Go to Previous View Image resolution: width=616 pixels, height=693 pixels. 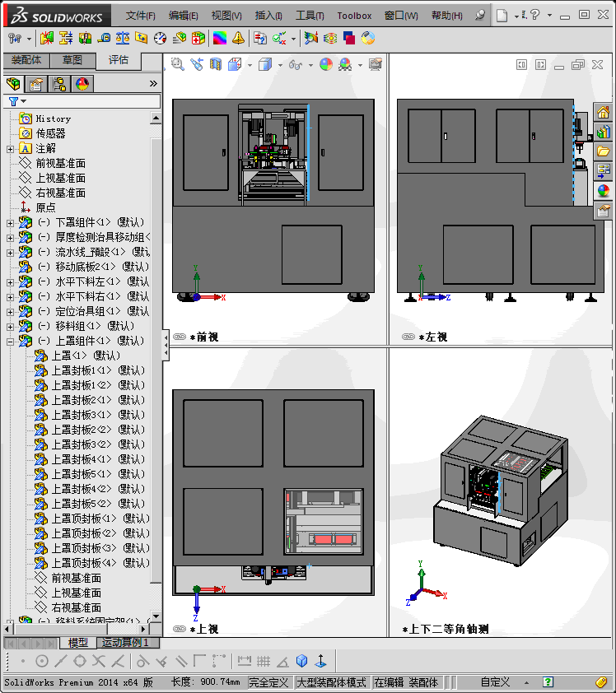coord(197,65)
